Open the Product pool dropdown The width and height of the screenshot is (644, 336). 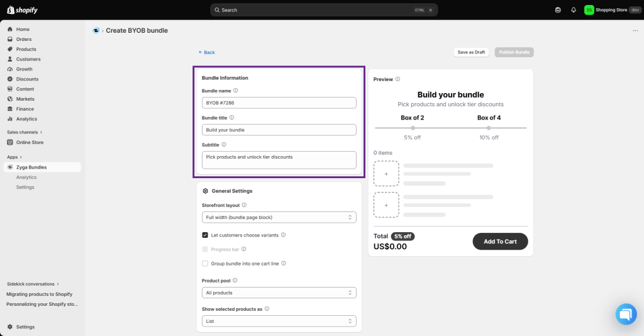279,293
